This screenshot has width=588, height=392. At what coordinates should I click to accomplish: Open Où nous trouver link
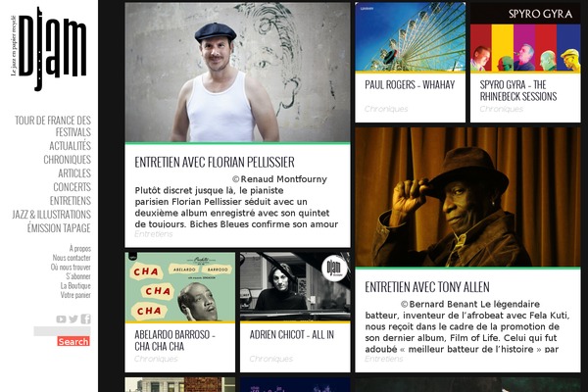pyautogui.click(x=71, y=268)
